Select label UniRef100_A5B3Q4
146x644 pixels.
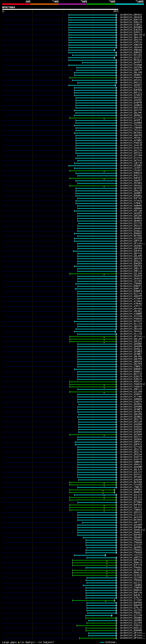point(131,50)
